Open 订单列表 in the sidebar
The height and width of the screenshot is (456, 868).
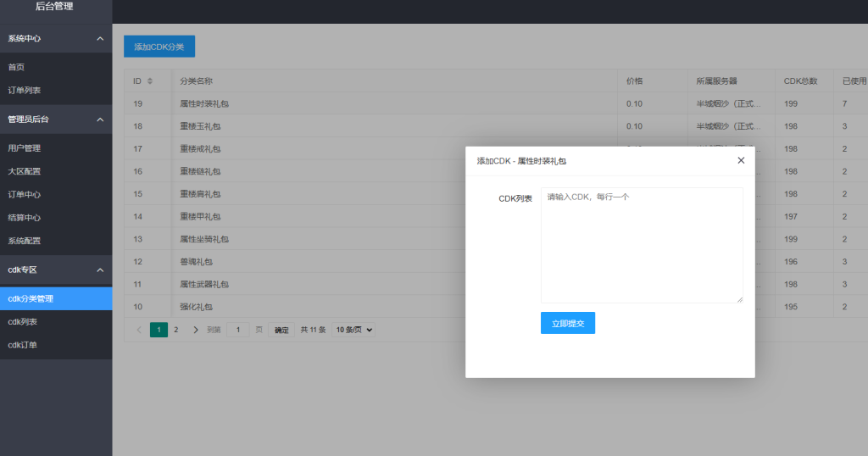coord(25,90)
